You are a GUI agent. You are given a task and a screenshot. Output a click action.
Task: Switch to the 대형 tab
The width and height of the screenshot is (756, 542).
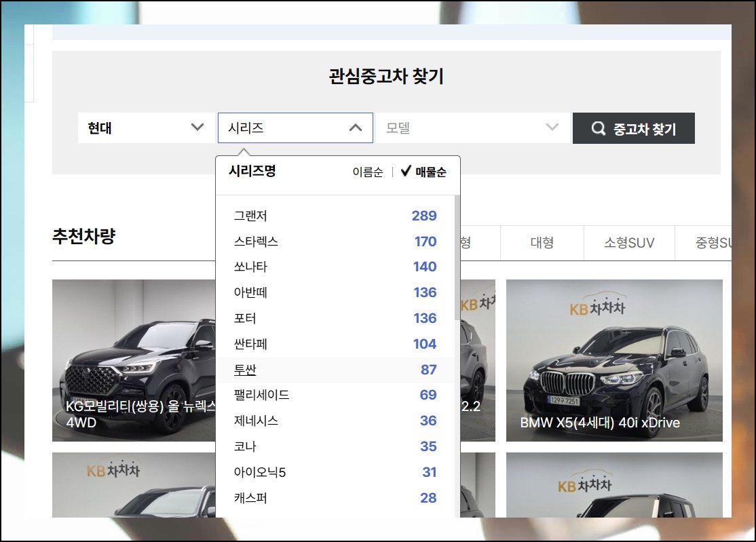(542, 243)
